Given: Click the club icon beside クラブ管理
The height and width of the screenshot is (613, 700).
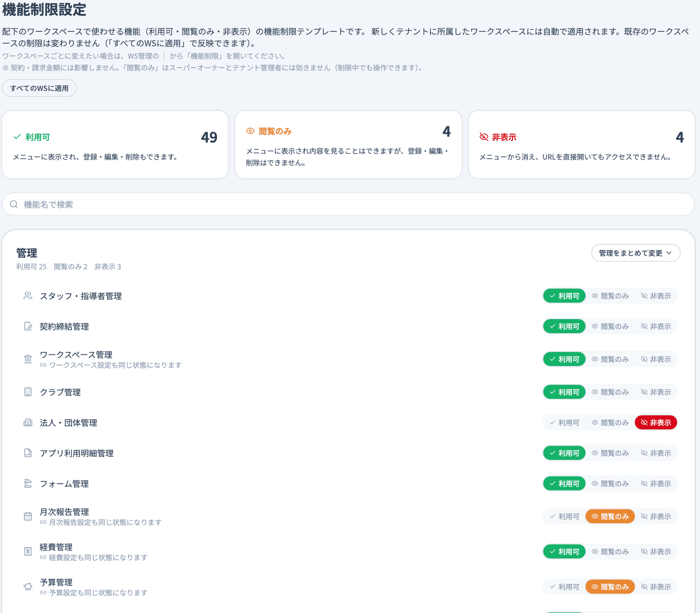Looking at the screenshot, I should 28,392.
